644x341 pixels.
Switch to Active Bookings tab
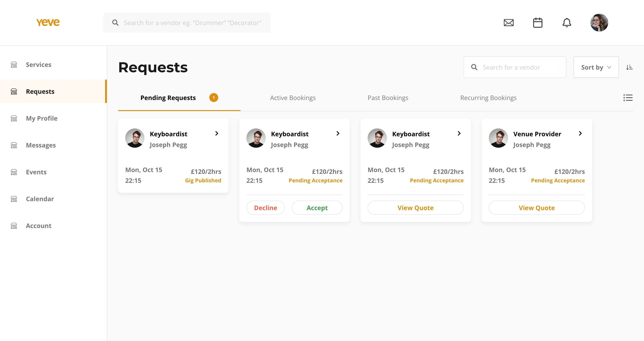[x=292, y=98]
